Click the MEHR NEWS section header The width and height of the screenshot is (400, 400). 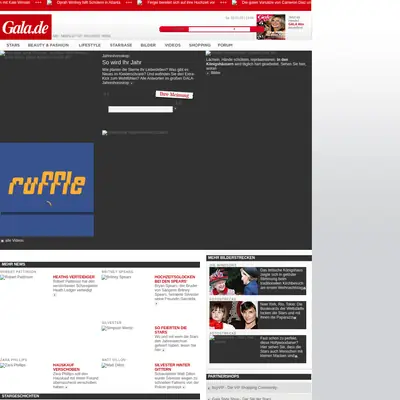click(x=100, y=264)
